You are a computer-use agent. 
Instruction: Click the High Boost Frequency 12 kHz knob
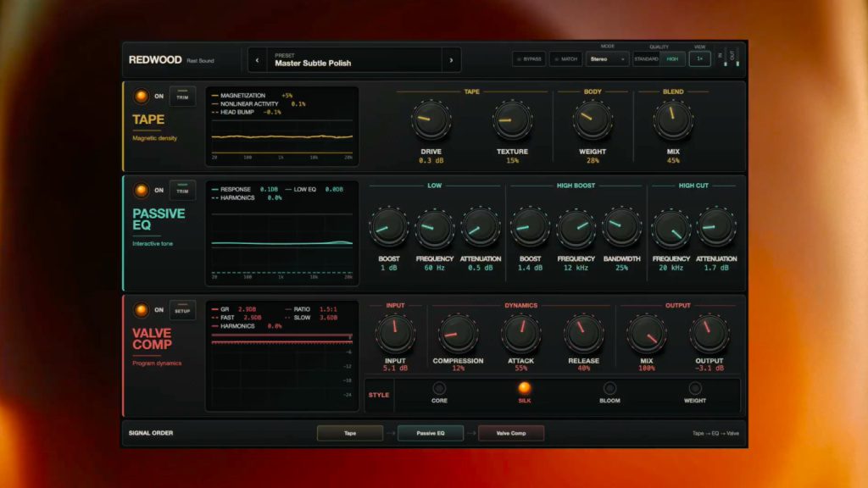(x=576, y=227)
